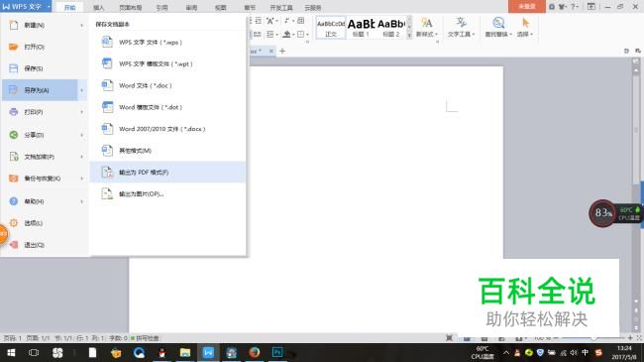
Task: Click the Windows Start button
Action: pos(11,352)
